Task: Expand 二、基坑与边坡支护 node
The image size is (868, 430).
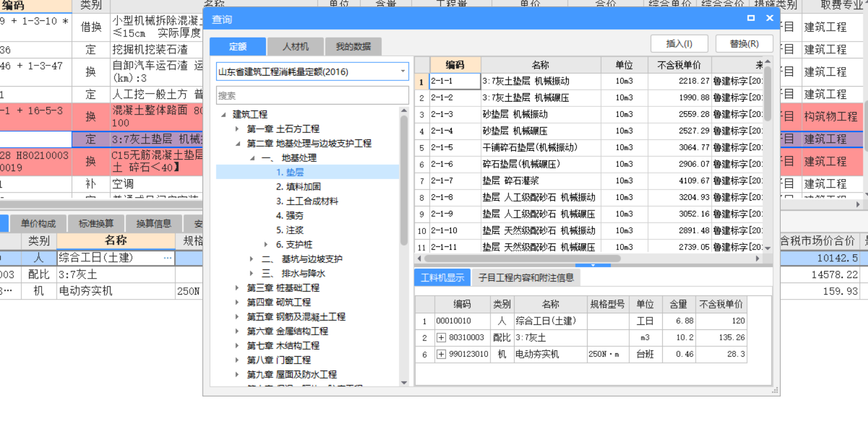Action: 252,259
